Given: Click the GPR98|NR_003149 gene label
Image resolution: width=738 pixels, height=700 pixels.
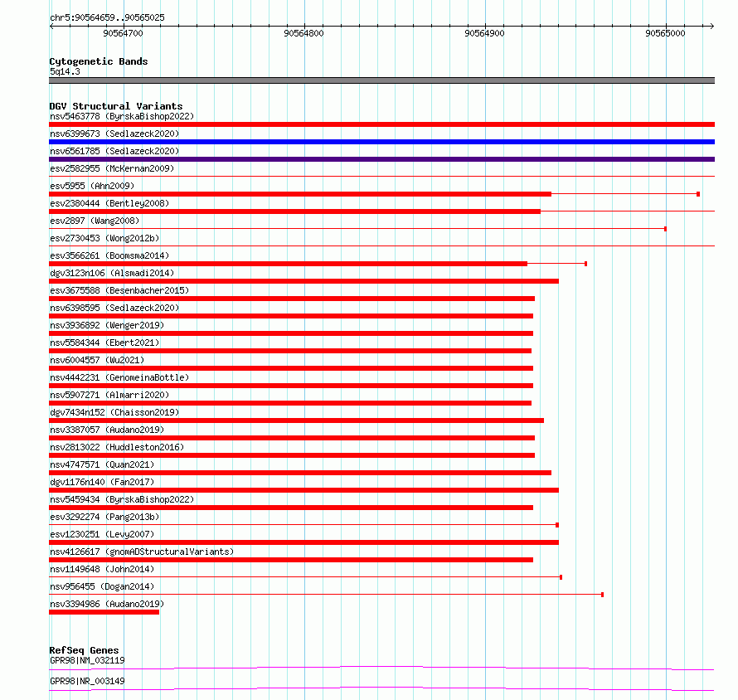Looking at the screenshot, I should point(87,681).
